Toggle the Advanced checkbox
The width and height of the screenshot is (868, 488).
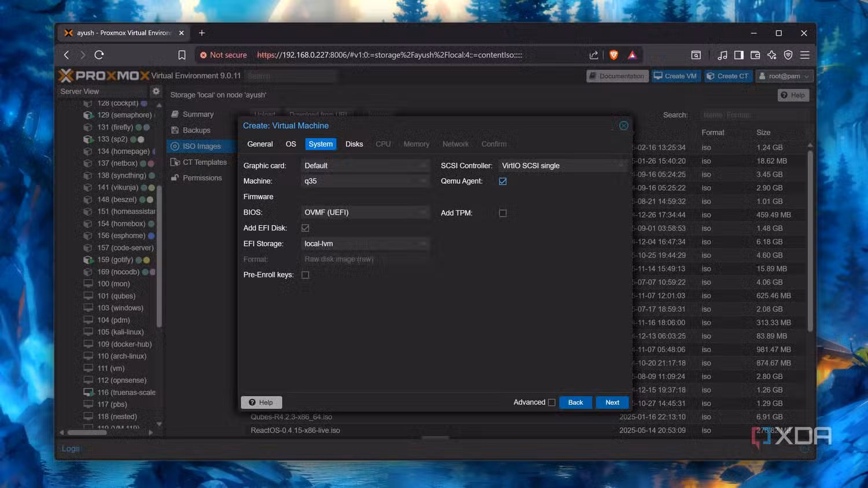click(x=551, y=402)
